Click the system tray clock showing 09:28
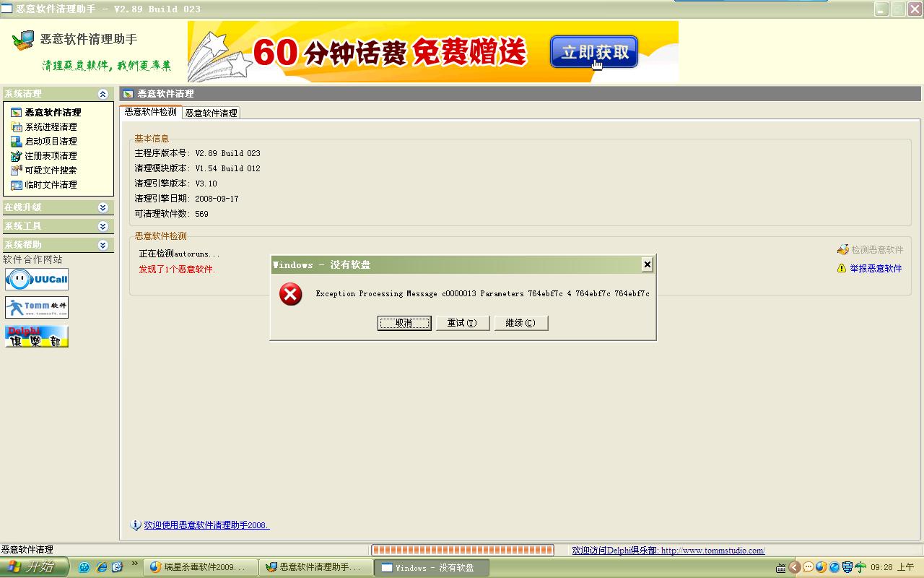924x578 pixels. [892, 567]
